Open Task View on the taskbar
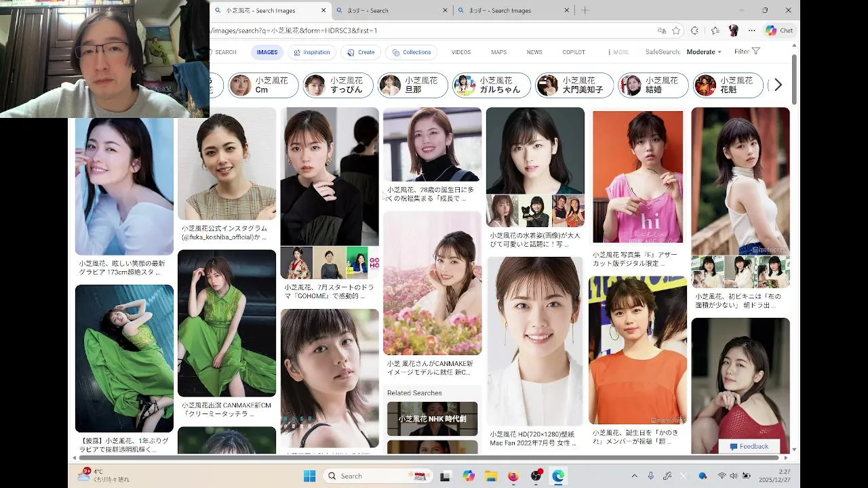This screenshot has height=488, width=868. click(x=446, y=476)
